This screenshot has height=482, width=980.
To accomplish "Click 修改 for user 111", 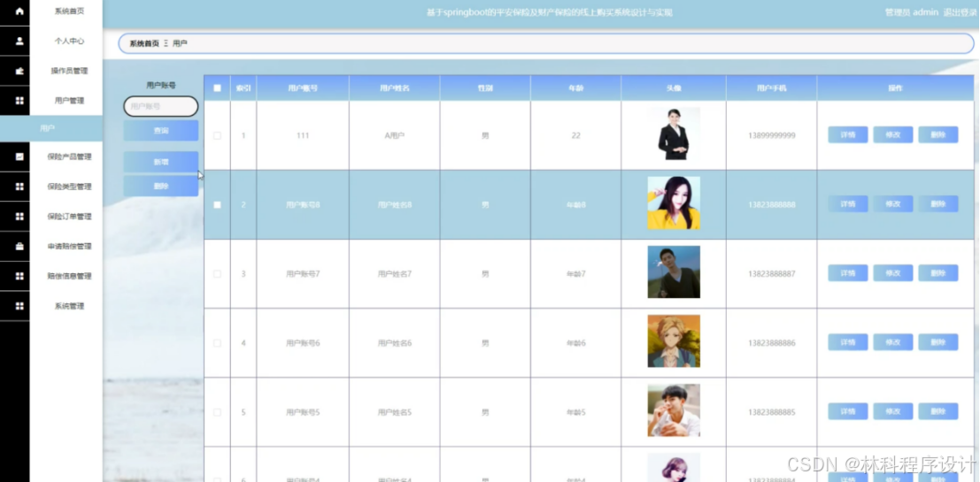I will [x=893, y=134].
